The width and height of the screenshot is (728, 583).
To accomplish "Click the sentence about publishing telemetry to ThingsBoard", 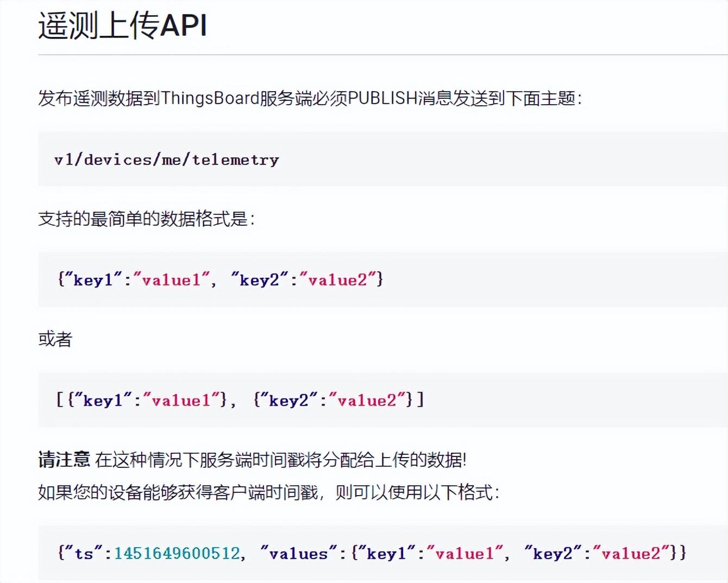I will [310, 98].
